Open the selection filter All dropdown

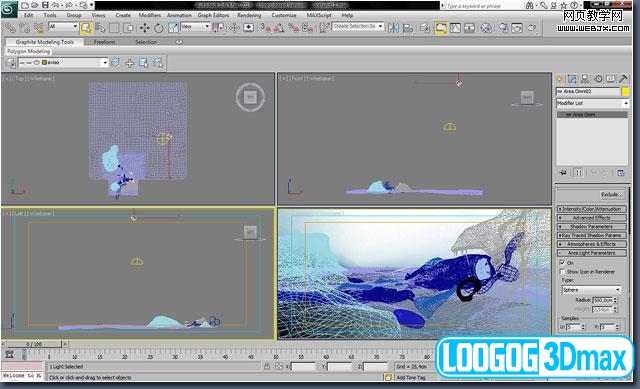click(63, 27)
